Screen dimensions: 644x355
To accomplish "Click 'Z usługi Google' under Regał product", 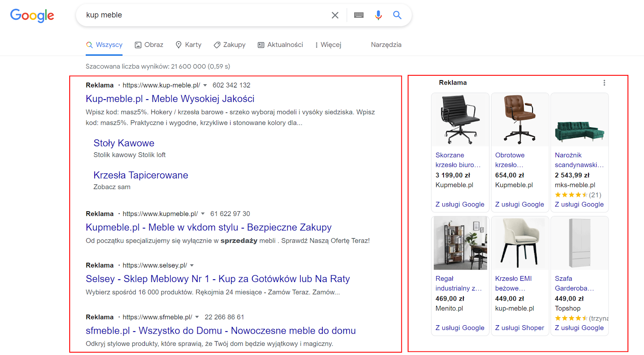I will [x=460, y=328].
